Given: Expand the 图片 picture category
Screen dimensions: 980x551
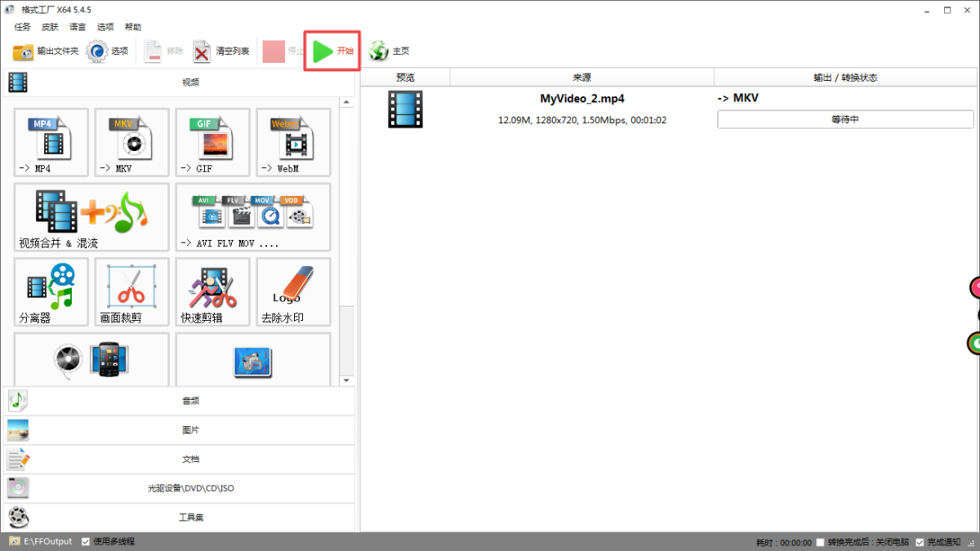Looking at the screenshot, I should 180,430.
